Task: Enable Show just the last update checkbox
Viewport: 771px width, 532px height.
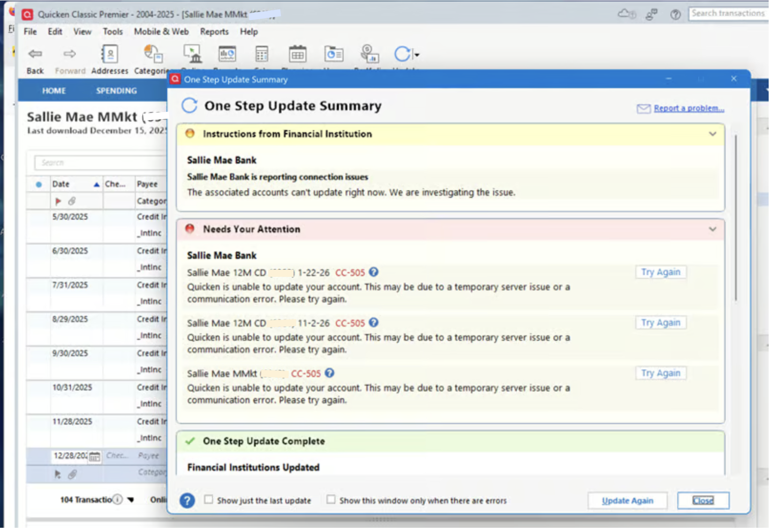Action: (x=209, y=500)
